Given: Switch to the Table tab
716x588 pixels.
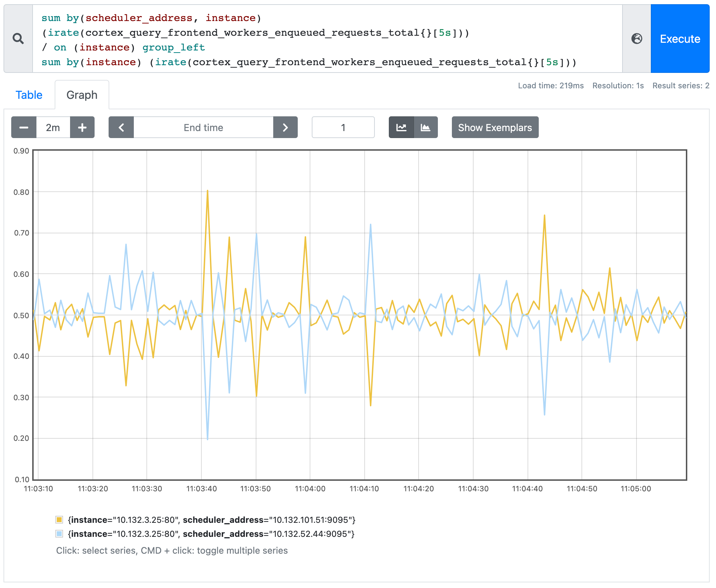Looking at the screenshot, I should pyautogui.click(x=29, y=95).
